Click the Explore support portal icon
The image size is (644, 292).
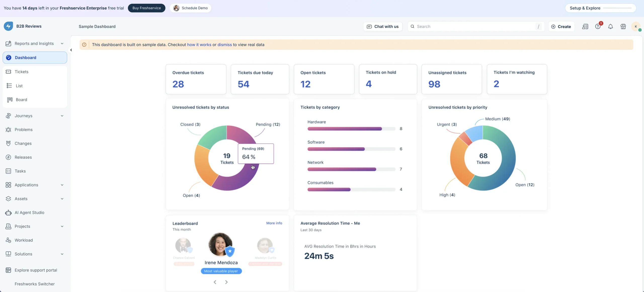pyautogui.click(x=8, y=270)
